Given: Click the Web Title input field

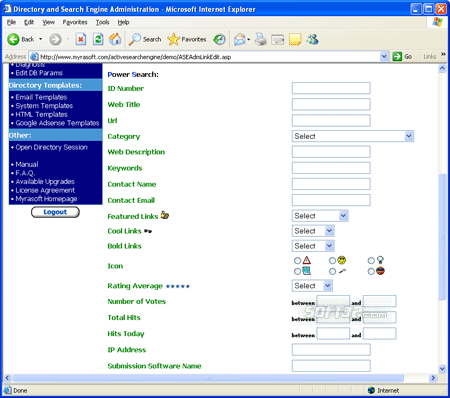Looking at the screenshot, I should click(x=331, y=104).
